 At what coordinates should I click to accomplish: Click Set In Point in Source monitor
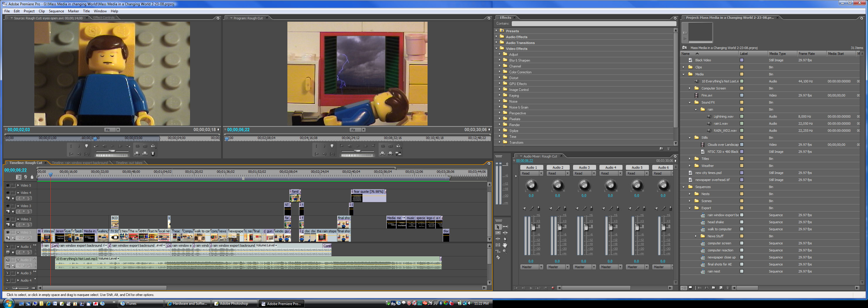point(71,146)
